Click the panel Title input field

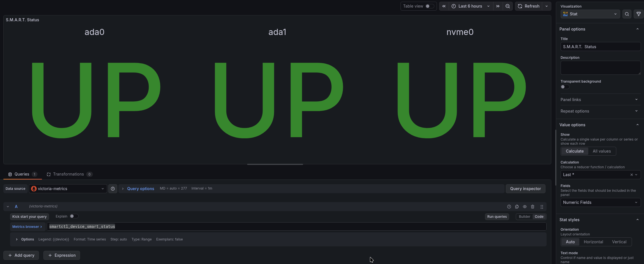pos(600,47)
